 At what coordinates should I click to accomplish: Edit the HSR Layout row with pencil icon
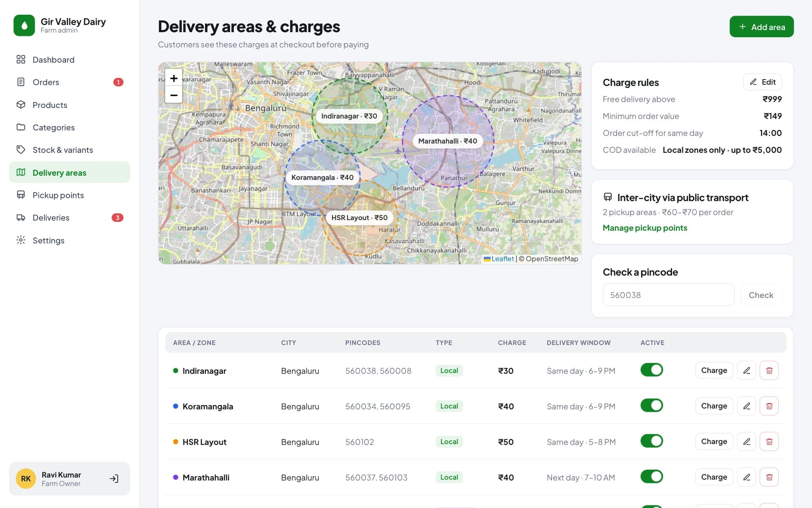tap(746, 442)
